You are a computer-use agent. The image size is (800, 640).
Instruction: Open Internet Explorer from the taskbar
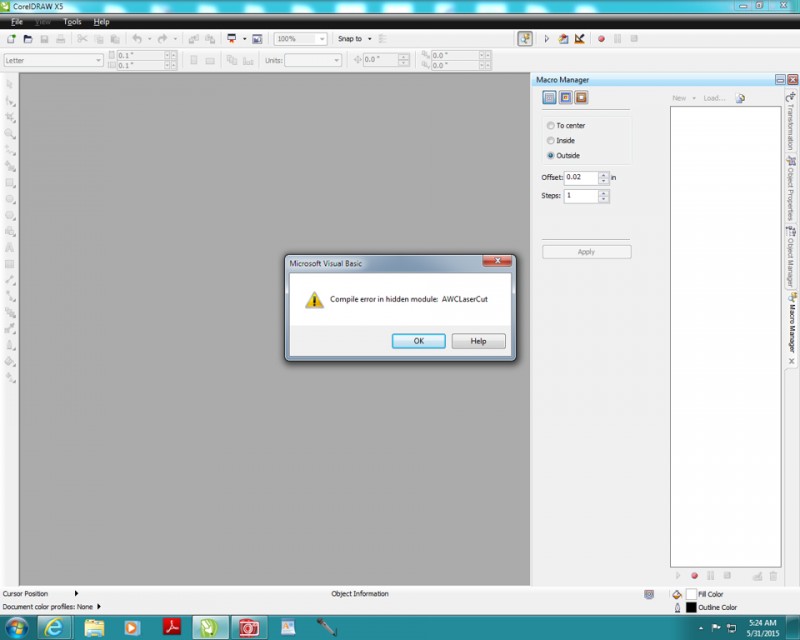[54, 628]
